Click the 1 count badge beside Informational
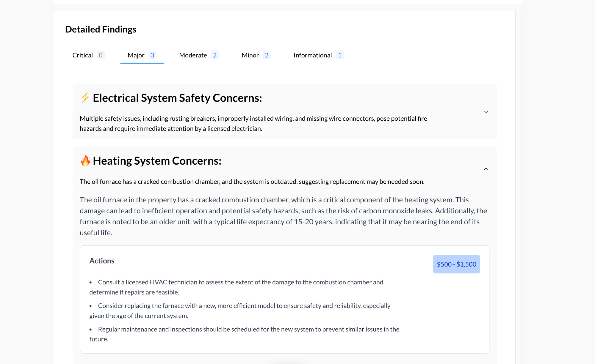Image resolution: width=595 pixels, height=364 pixels. tap(340, 55)
